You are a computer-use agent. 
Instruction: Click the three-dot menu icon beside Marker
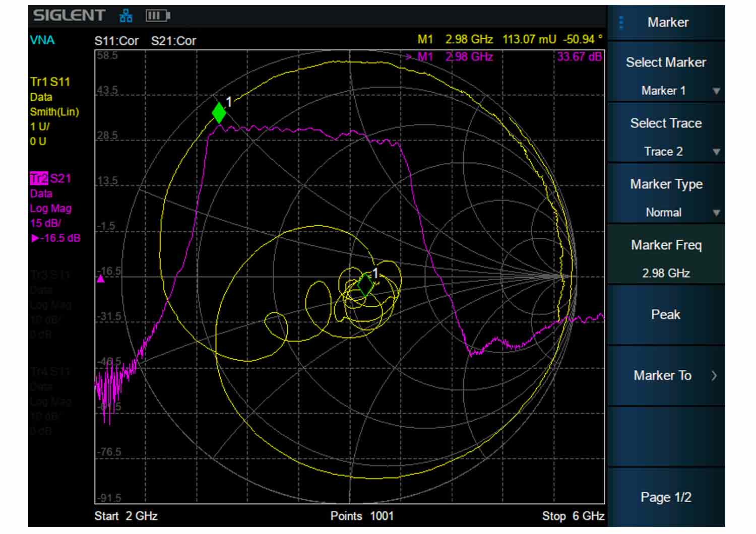(621, 23)
